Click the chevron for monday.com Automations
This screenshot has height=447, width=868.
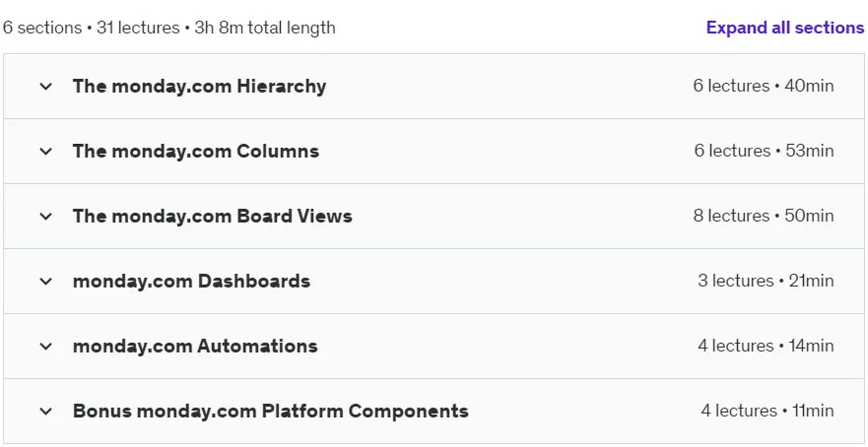46,347
